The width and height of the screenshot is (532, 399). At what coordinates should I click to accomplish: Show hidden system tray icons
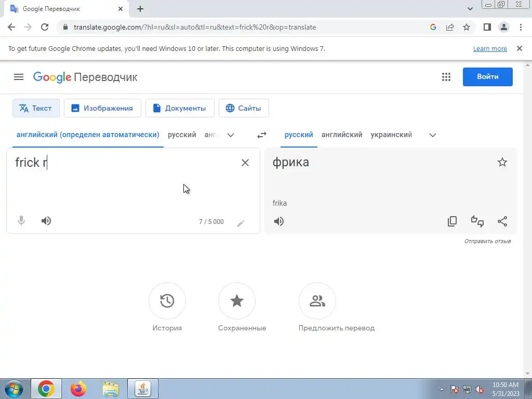[x=442, y=390]
